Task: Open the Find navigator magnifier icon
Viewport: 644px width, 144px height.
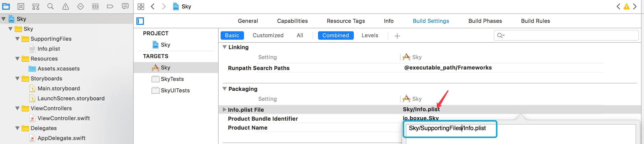Action: click(x=50, y=6)
